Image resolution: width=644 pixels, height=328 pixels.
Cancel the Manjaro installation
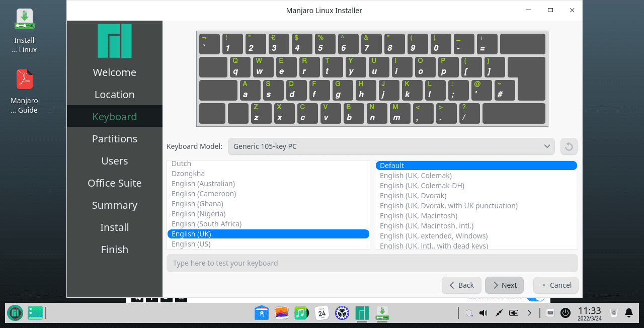(555, 285)
